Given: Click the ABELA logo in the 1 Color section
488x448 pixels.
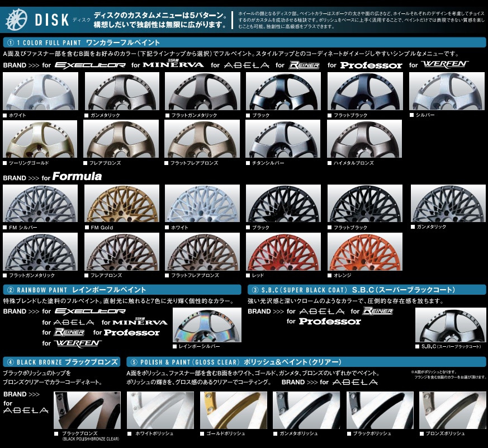Looking at the screenshot, I should coord(247,65).
